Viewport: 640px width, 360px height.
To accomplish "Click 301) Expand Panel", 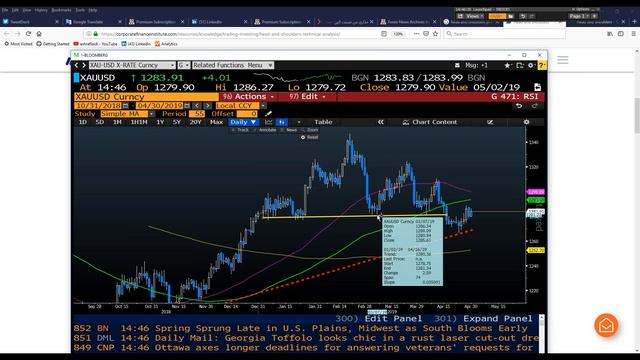I will coord(483,319).
